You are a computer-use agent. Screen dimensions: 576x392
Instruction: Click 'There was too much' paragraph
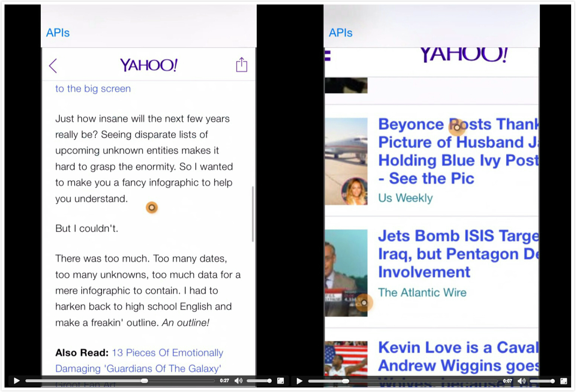148,291
